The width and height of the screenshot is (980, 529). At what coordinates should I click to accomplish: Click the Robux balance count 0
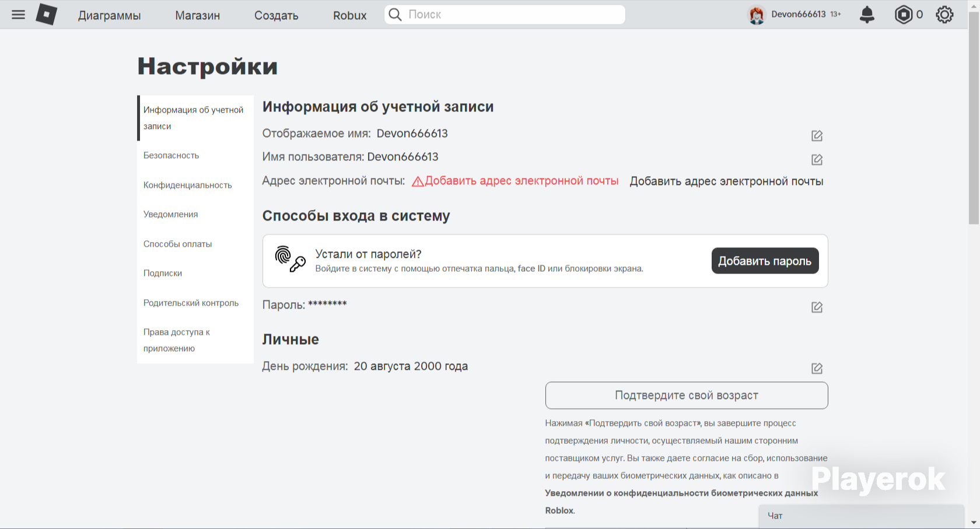[x=919, y=15]
